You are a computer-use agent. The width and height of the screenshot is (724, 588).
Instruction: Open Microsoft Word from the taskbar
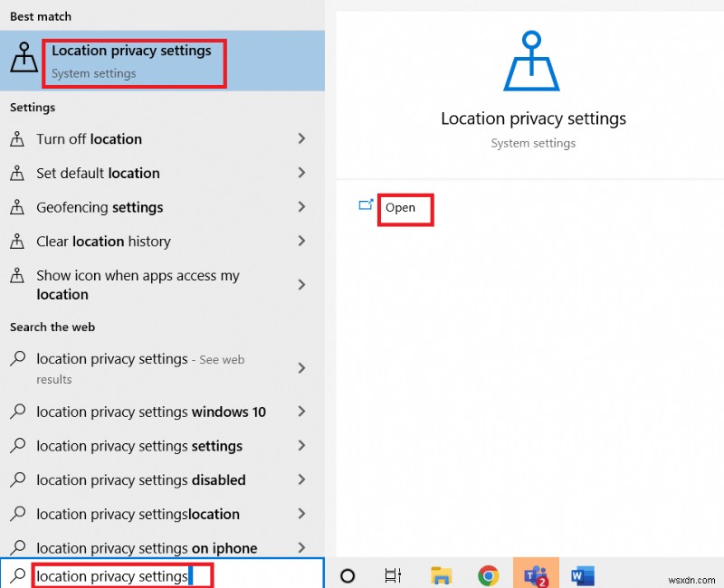(583, 576)
